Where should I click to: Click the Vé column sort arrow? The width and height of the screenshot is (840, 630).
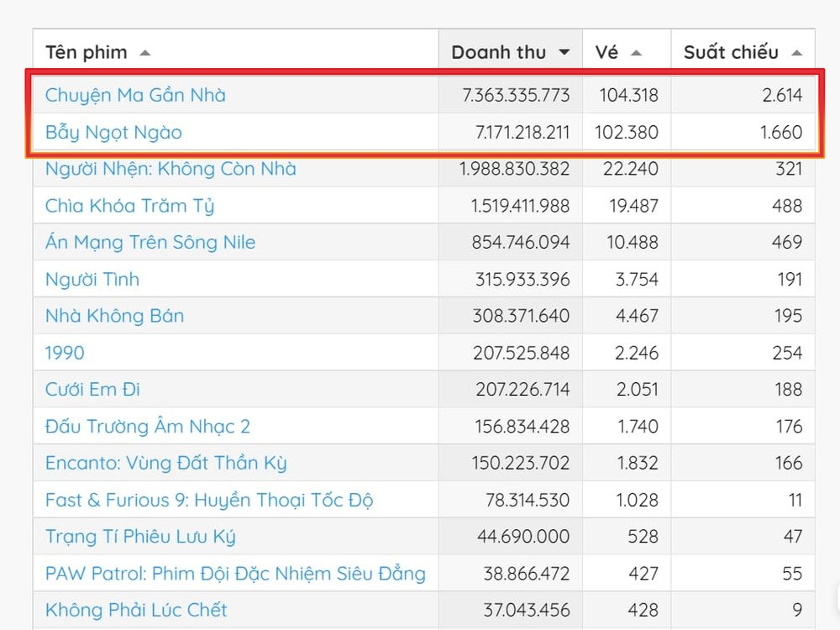point(636,53)
